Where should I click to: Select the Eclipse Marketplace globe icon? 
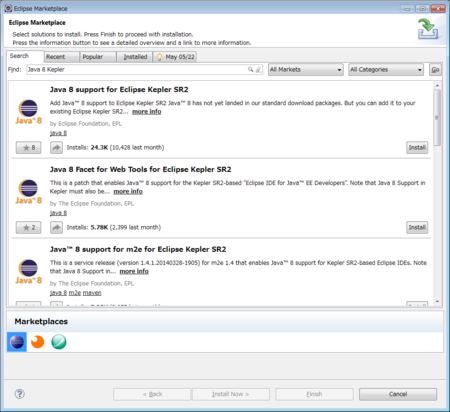(17, 342)
